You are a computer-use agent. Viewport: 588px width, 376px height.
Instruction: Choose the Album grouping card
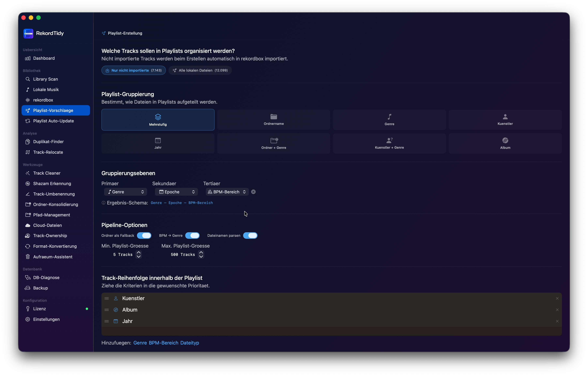505,144
